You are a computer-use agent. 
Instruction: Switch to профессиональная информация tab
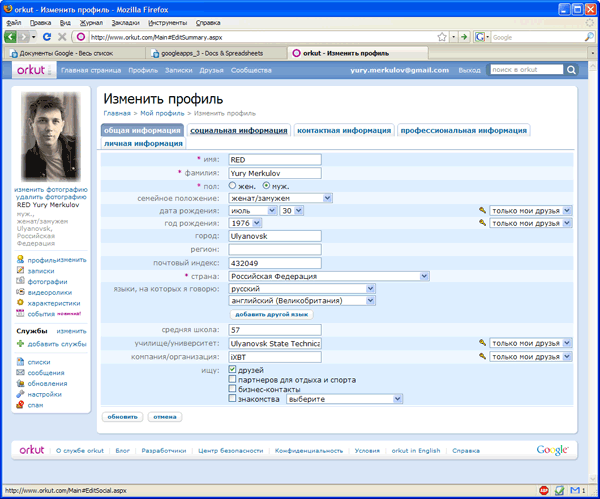click(463, 130)
